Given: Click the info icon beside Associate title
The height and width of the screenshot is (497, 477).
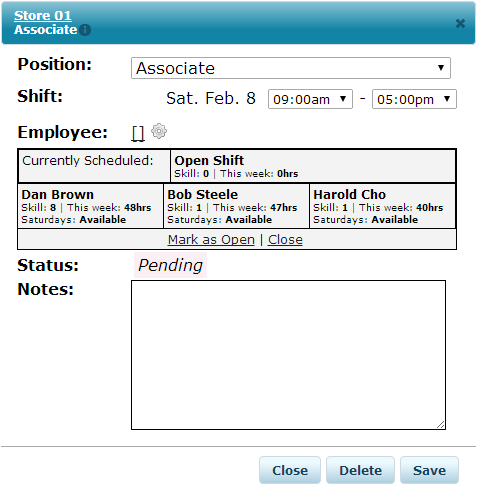Looking at the screenshot, I should (85, 30).
